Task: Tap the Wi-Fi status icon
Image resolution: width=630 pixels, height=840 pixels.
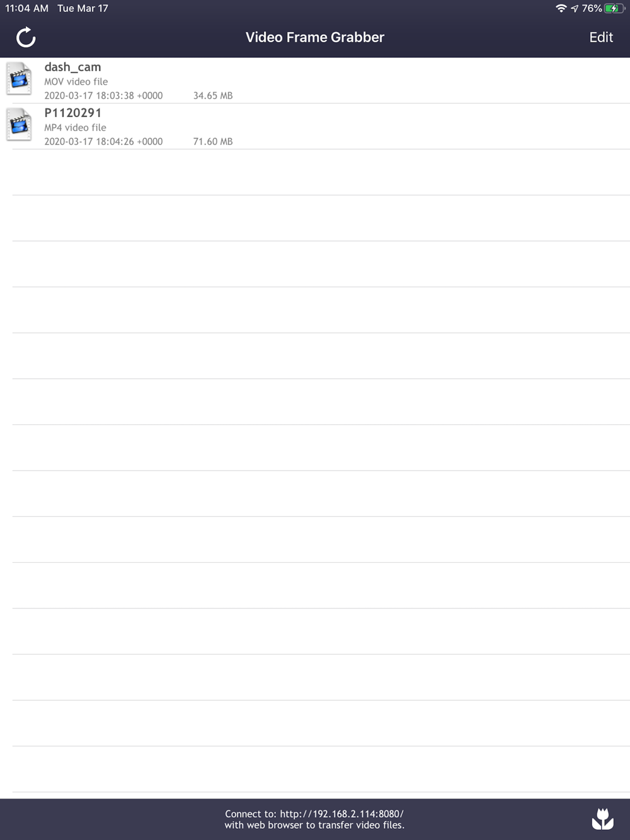Action: tap(561, 8)
